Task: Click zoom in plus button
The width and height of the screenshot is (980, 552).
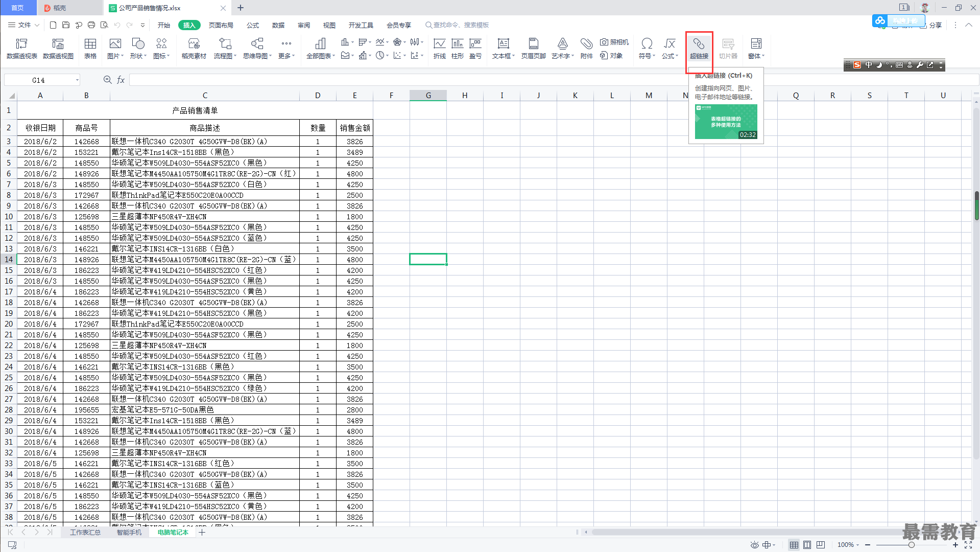Action: (955, 545)
